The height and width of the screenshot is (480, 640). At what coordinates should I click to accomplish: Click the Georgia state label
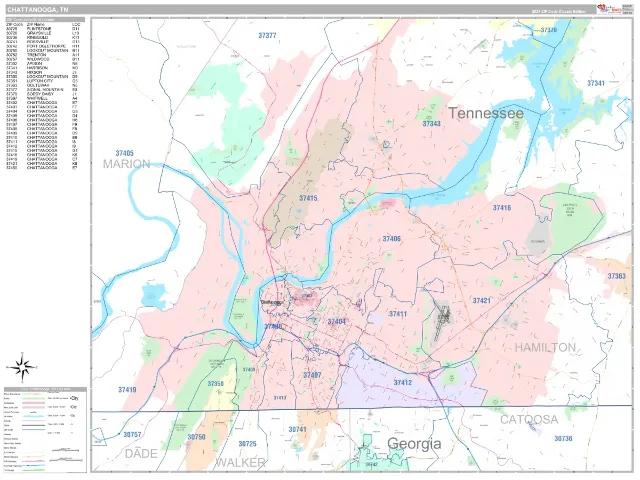414,444
